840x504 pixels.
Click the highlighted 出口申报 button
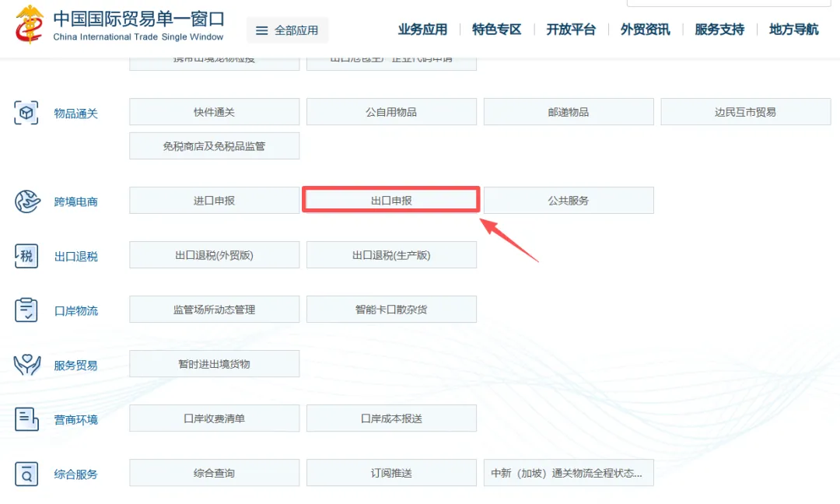(x=390, y=200)
